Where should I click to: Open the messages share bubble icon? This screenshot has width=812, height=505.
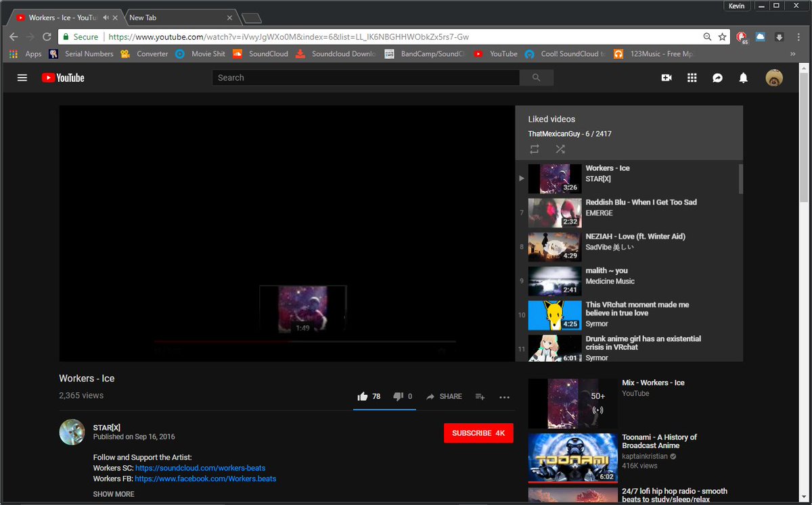click(717, 78)
